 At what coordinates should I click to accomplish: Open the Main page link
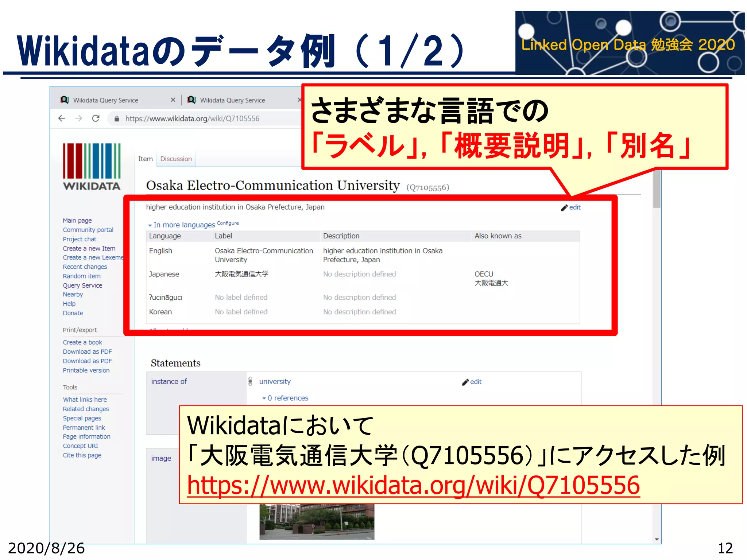[77, 221]
